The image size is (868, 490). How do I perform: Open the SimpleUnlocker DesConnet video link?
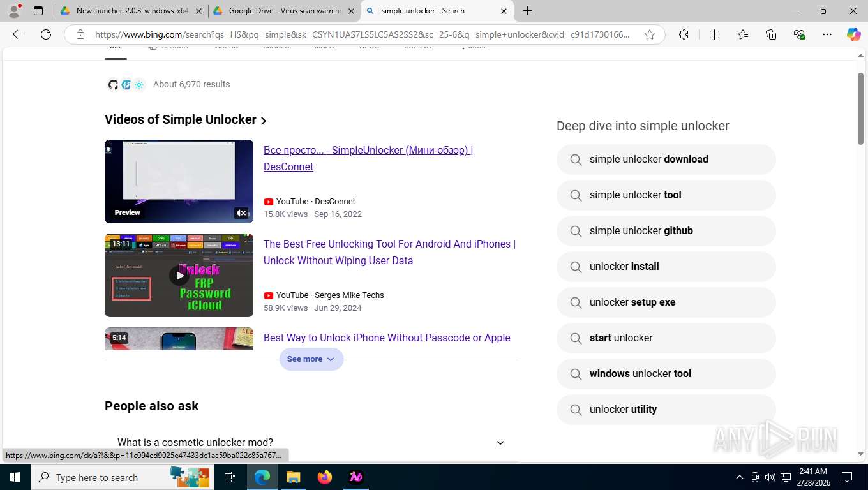point(368,158)
